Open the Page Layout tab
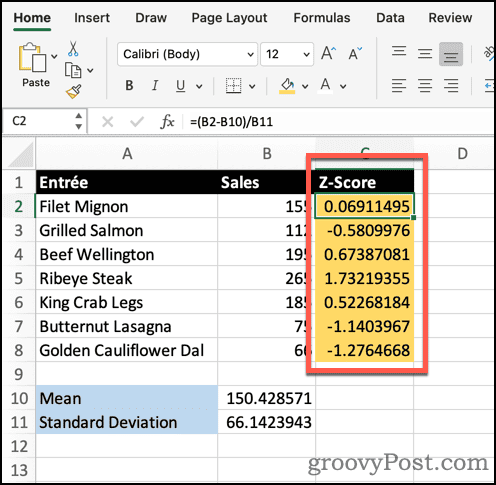Viewport: 496px width, 485px height. pyautogui.click(x=229, y=18)
